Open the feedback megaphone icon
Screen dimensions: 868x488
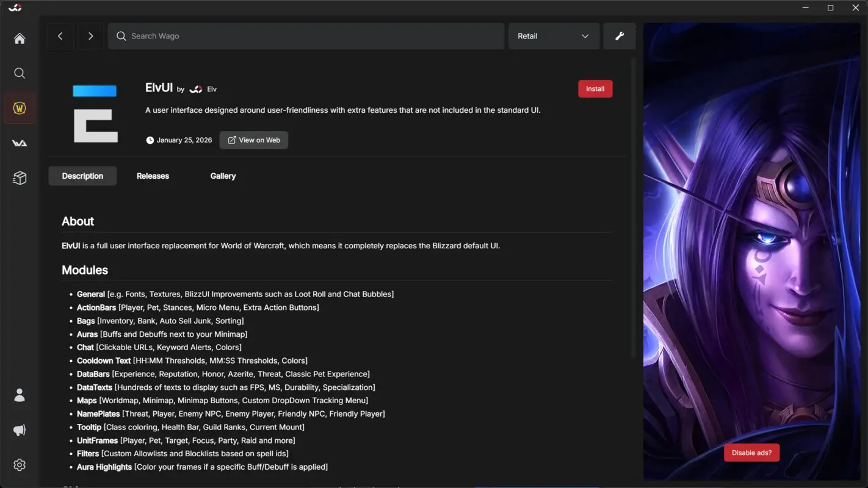click(19, 429)
